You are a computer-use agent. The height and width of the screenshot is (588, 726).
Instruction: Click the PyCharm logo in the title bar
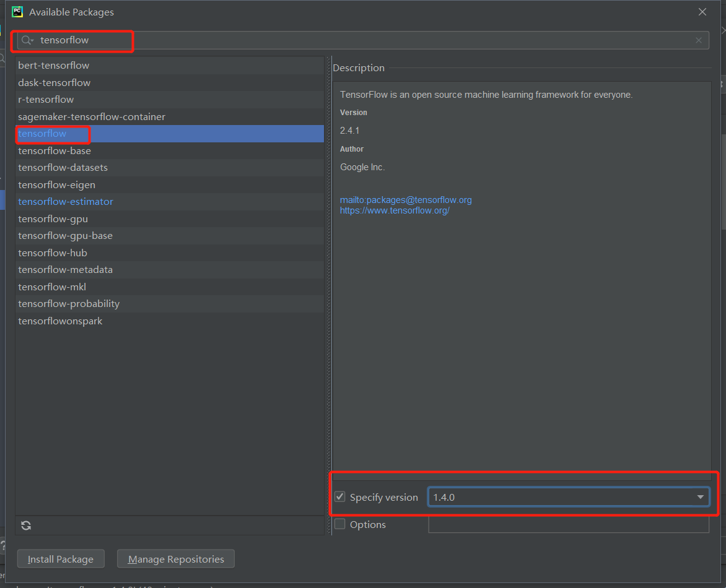[17, 12]
